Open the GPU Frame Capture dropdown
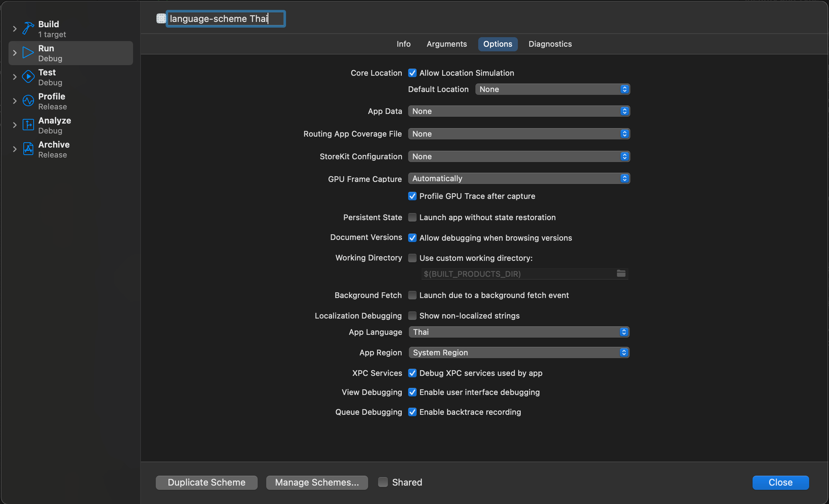 click(x=519, y=178)
